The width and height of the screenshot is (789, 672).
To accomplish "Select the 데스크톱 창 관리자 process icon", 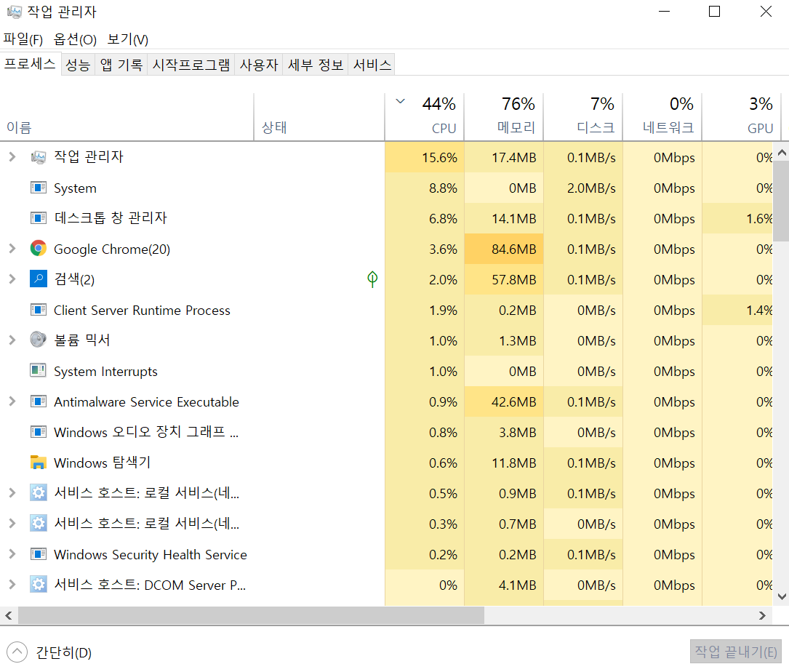I will coord(39,218).
